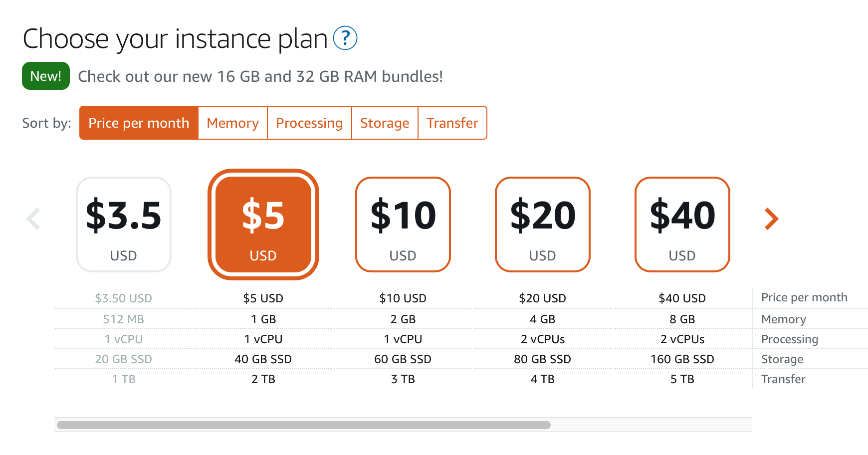Click the right arrow to show more plans
Image resolution: width=868 pixels, height=455 pixels.
771,219
